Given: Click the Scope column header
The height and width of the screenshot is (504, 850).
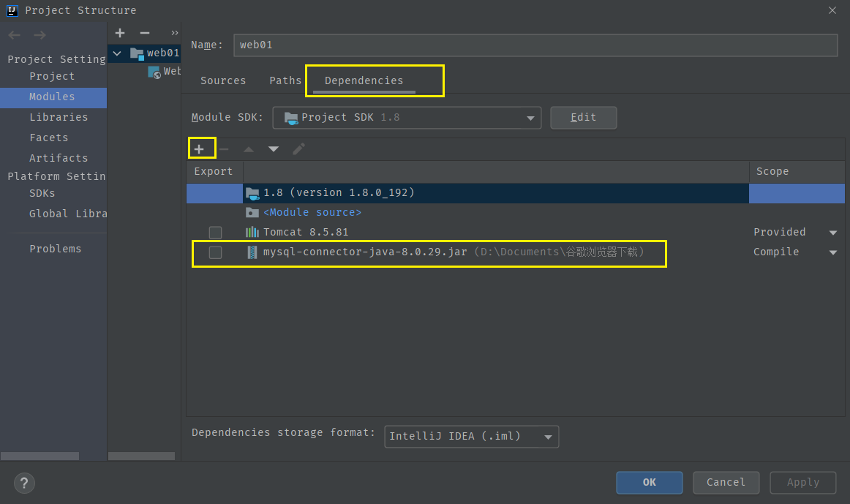Looking at the screenshot, I should pyautogui.click(x=797, y=171).
